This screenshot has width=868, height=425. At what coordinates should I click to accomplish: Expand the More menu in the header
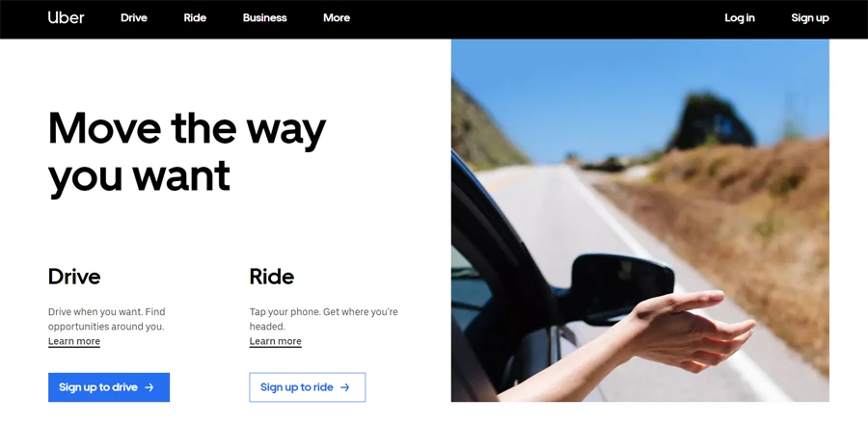(x=337, y=17)
